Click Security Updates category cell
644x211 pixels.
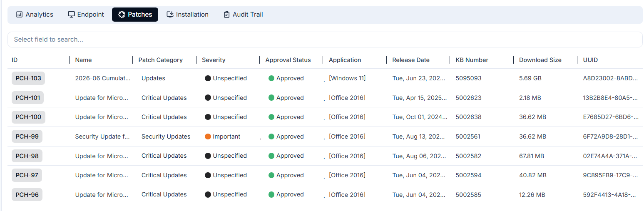[166, 137]
